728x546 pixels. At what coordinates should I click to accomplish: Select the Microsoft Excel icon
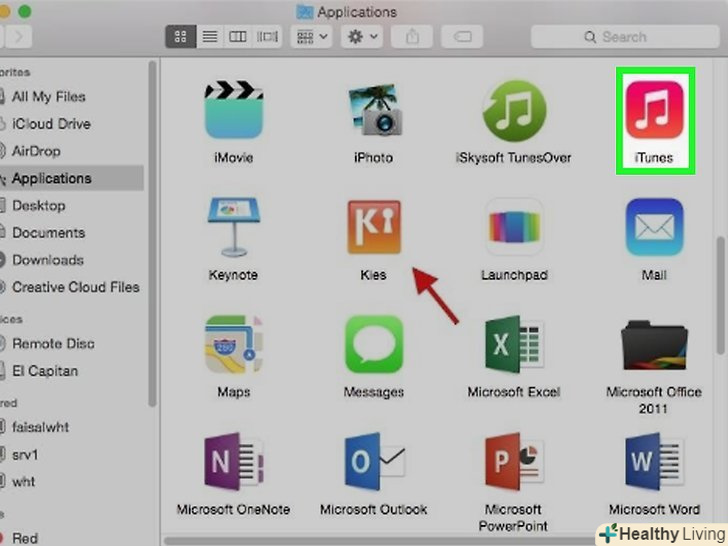514,344
